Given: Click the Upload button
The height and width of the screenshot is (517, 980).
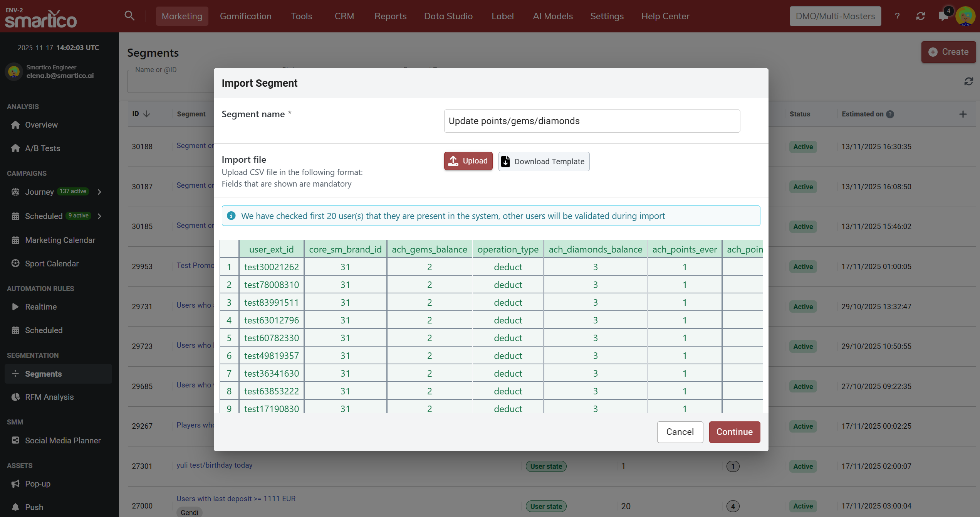Looking at the screenshot, I should [x=468, y=161].
